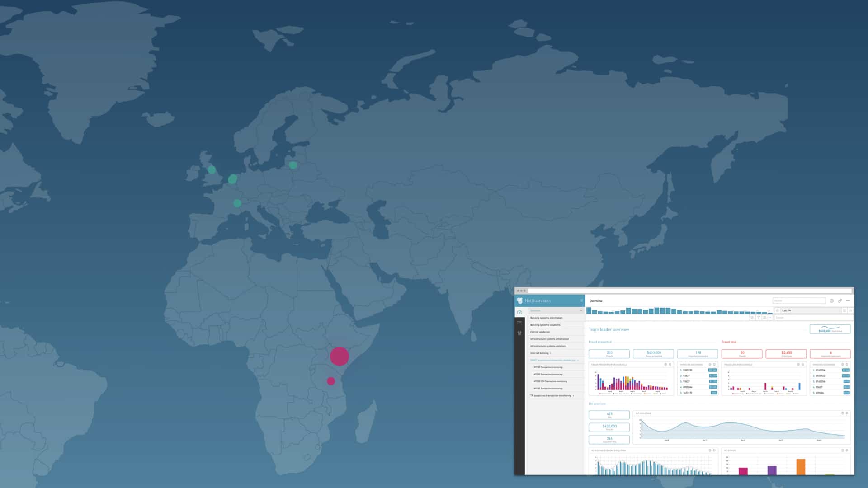Click the link-sharing icon in the top toolbar
The width and height of the screenshot is (868, 488).
[840, 300]
